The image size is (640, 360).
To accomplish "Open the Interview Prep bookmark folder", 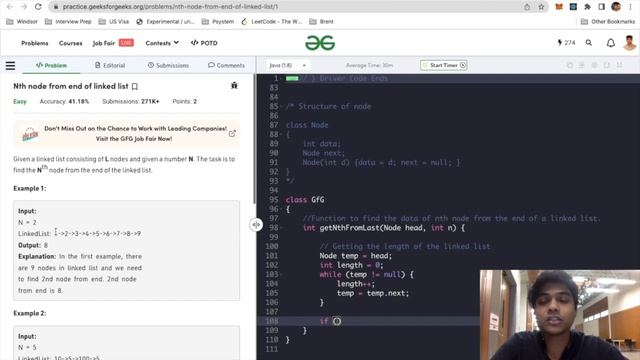I will tap(68, 22).
